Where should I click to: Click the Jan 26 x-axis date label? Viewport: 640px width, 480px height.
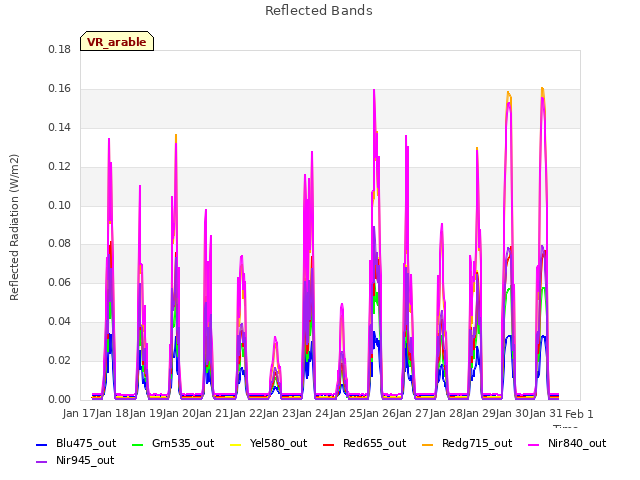(377, 413)
